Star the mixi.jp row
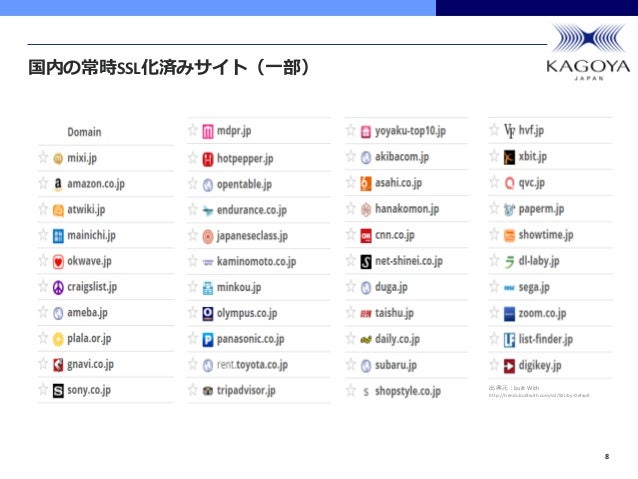 [x=43, y=157]
